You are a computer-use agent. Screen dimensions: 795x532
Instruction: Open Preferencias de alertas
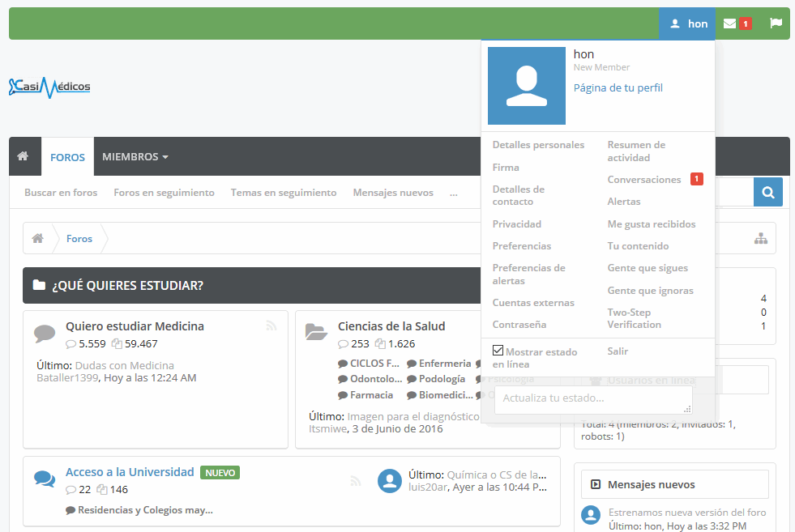pos(529,275)
